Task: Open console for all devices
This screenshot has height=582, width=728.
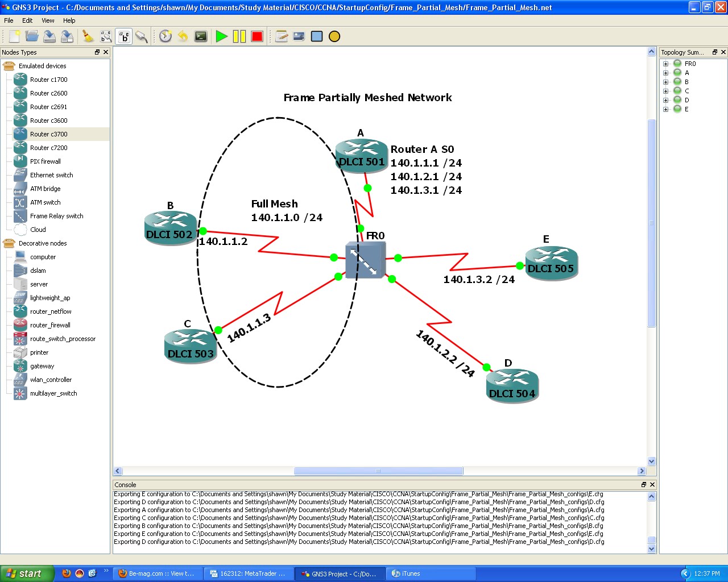Action: pyautogui.click(x=201, y=36)
